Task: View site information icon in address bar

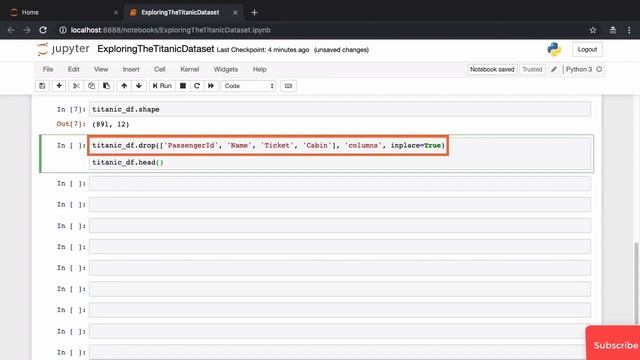Action: (x=63, y=30)
